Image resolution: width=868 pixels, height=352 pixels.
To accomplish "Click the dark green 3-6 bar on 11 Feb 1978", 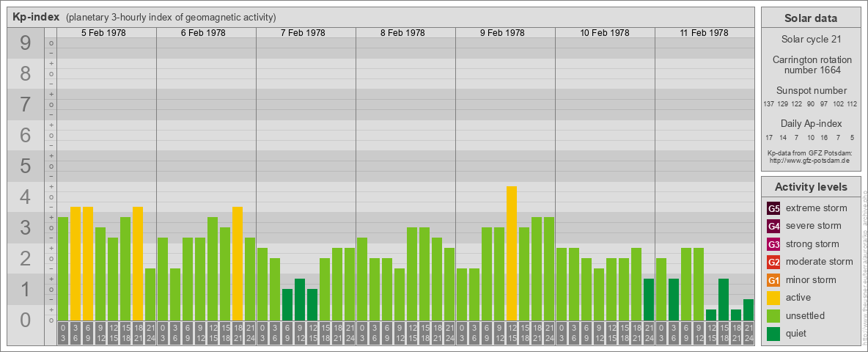I will [x=674, y=300].
